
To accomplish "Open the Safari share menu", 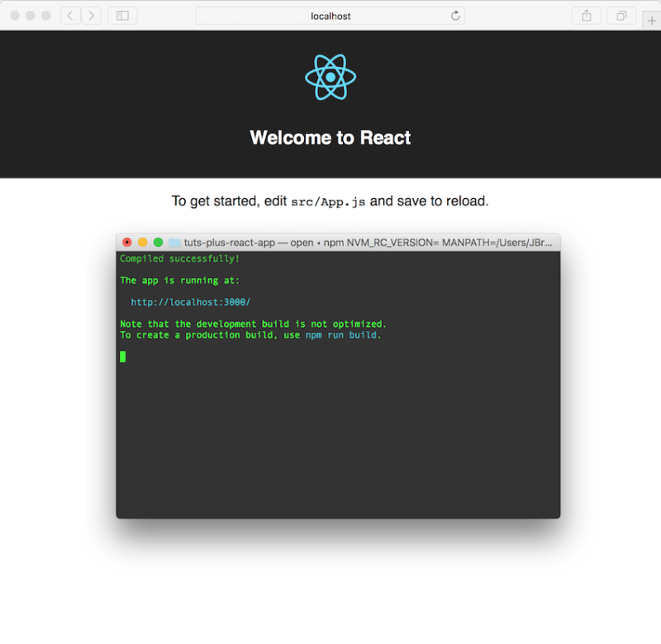I will click(x=587, y=16).
